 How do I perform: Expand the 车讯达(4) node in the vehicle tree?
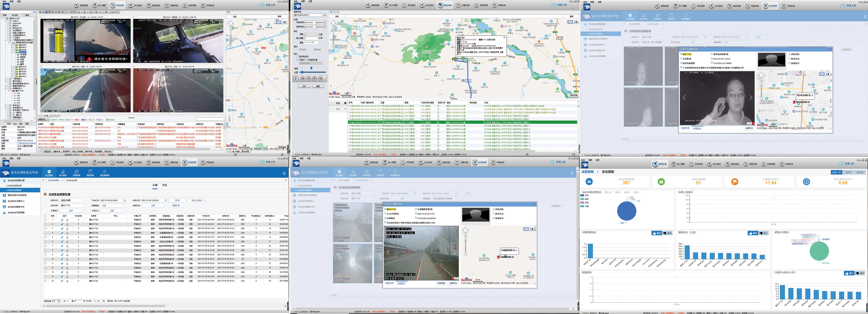coord(6,105)
